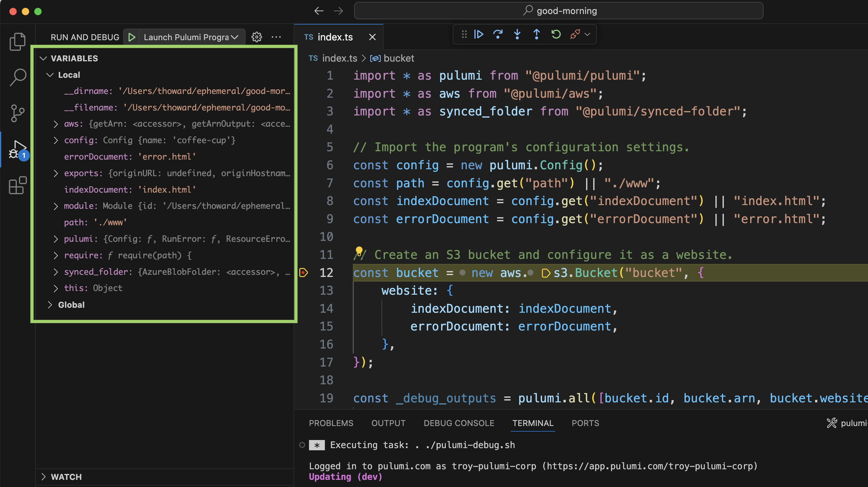Open the Search view in the activity bar
This screenshot has height=487, width=868.
[x=17, y=77]
